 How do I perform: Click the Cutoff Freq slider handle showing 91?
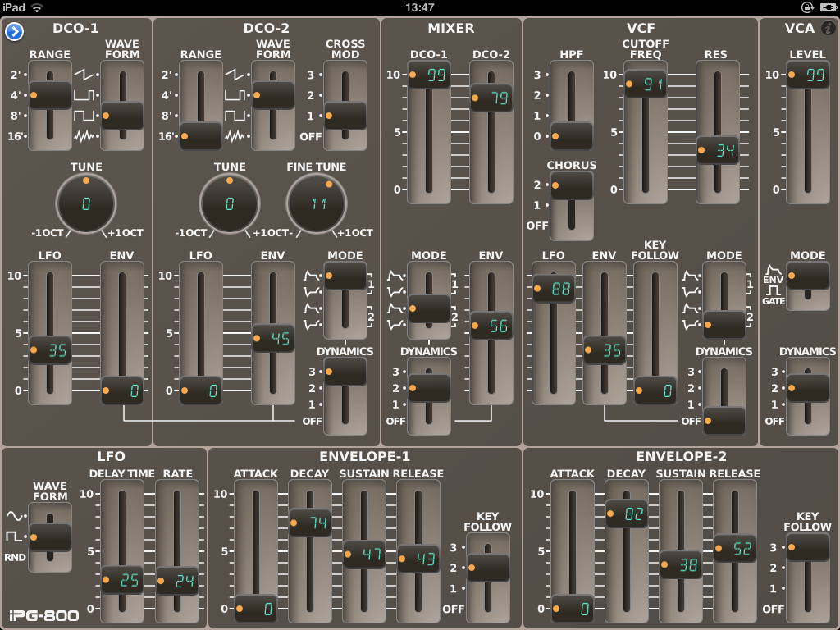[x=645, y=84]
